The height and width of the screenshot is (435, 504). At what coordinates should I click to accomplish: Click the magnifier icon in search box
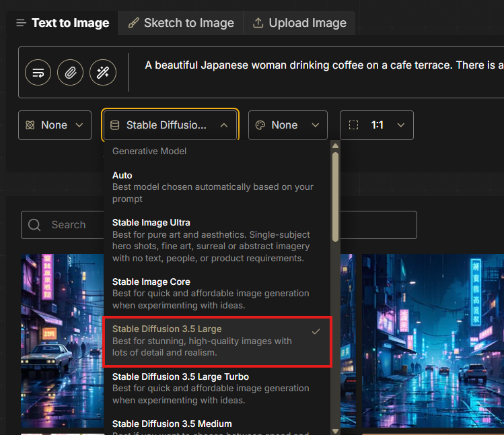[x=34, y=225]
